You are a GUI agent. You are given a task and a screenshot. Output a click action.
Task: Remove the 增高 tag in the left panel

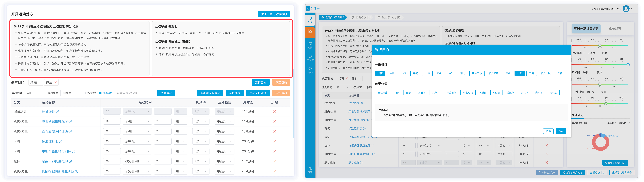tap(40, 83)
